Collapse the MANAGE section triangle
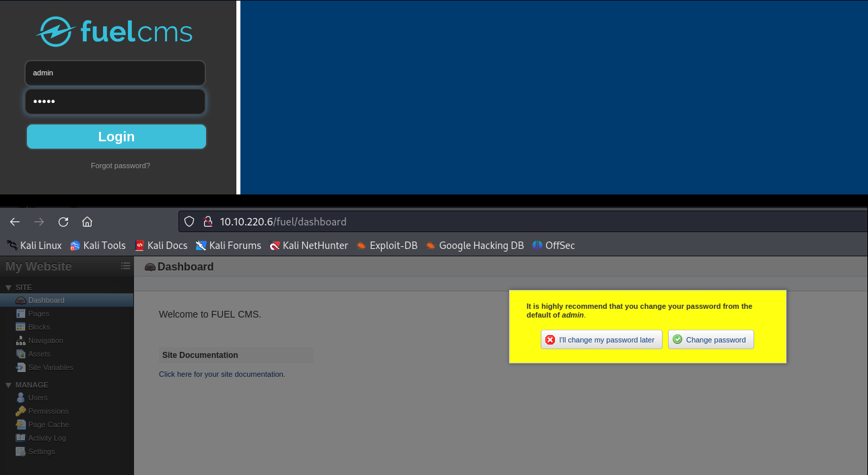This screenshot has width=868, height=475. (x=8, y=385)
